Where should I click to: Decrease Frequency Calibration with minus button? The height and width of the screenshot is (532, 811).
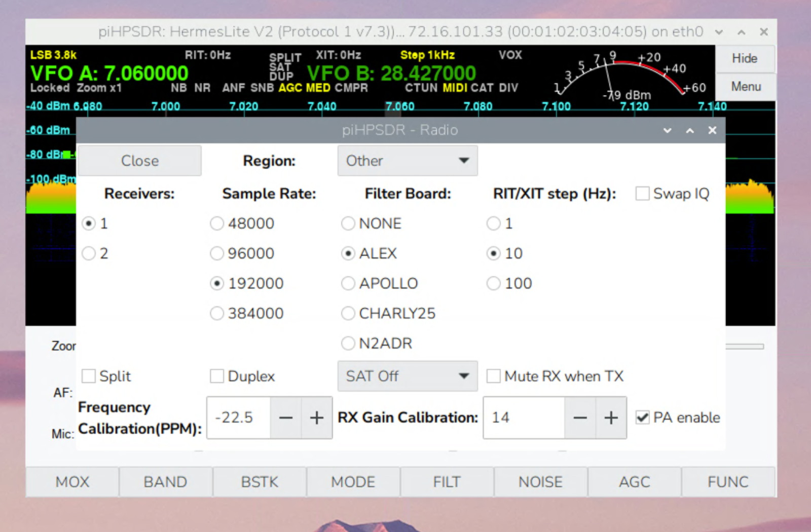[286, 418]
